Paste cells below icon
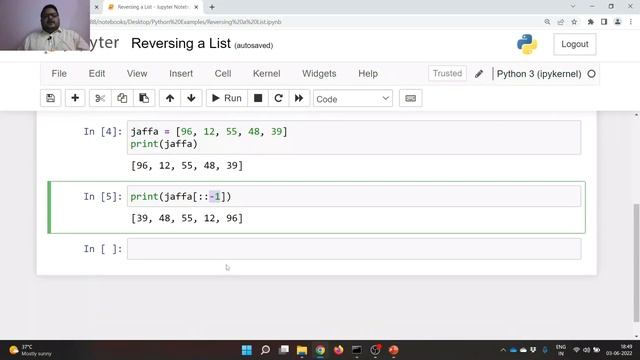Viewport: 640px width, 360px height. (x=144, y=98)
